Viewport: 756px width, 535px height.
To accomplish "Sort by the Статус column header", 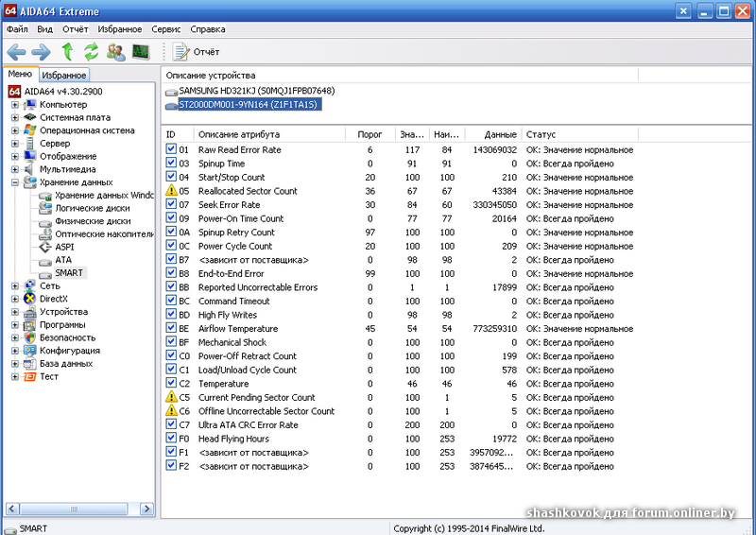I will [x=580, y=134].
